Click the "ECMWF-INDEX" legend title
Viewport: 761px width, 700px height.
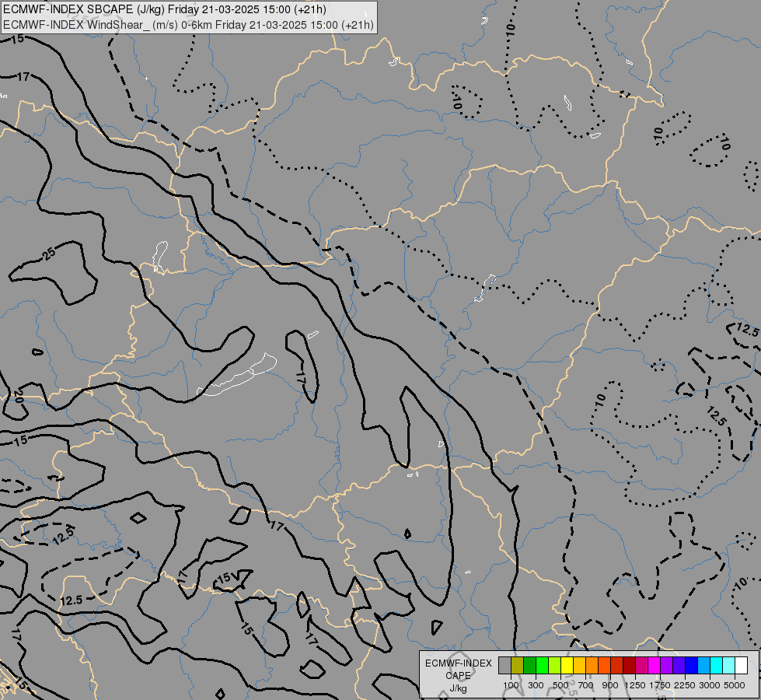pyautogui.click(x=458, y=663)
